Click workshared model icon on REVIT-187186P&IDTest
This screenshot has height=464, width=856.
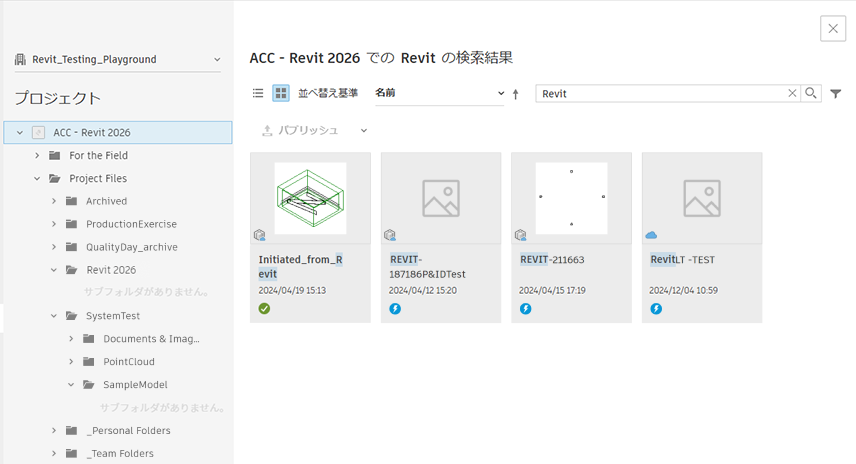[390, 235]
